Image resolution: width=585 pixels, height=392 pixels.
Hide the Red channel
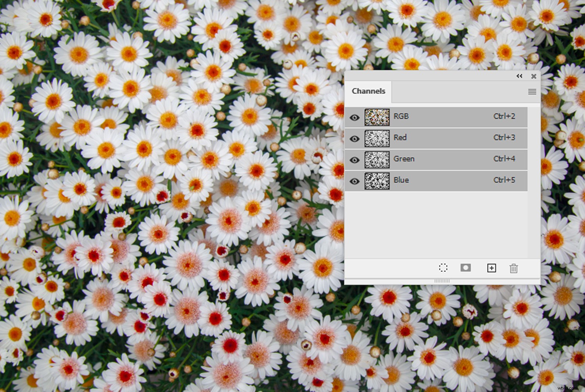355,138
